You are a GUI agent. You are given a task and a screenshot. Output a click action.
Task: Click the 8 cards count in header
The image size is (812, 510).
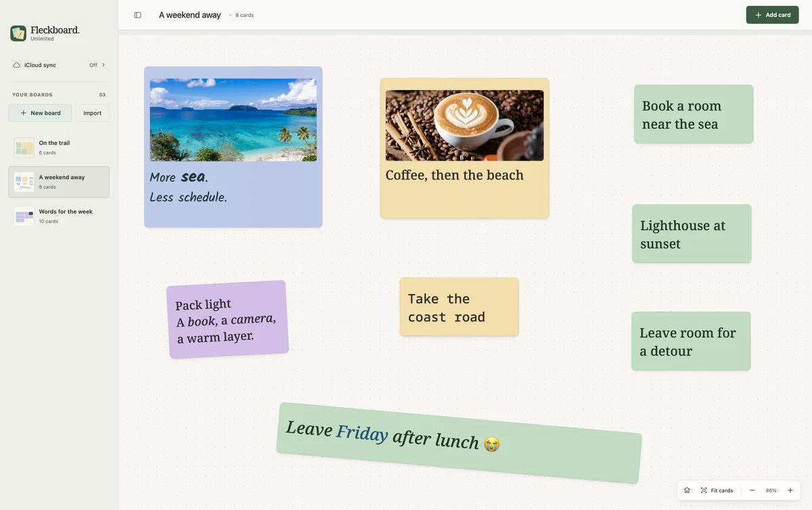click(244, 15)
